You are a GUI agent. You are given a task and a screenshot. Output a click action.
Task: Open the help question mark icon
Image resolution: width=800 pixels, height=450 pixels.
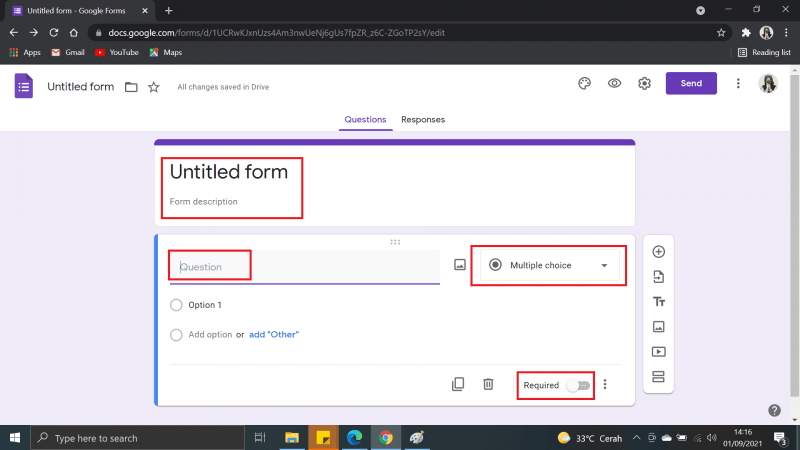[x=774, y=410]
